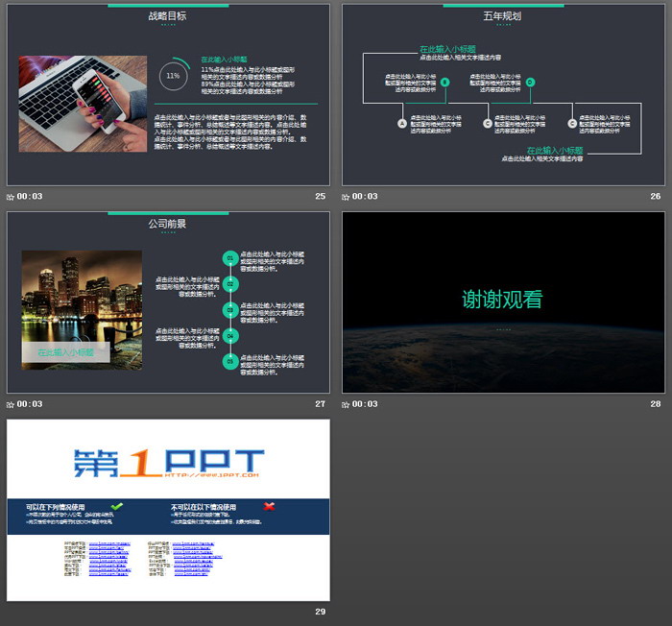Screen dimensions: 672x626
Task: Click the transition star icon under slide 27
Action: point(11,404)
